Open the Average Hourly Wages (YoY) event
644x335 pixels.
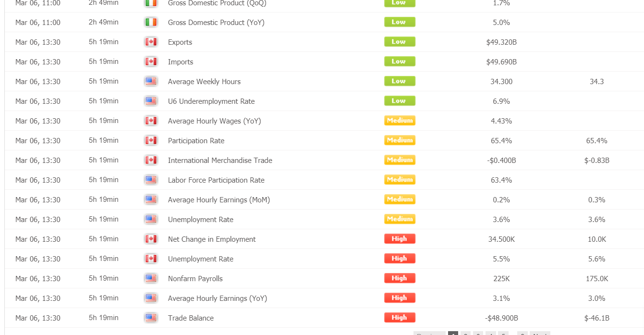(x=215, y=121)
